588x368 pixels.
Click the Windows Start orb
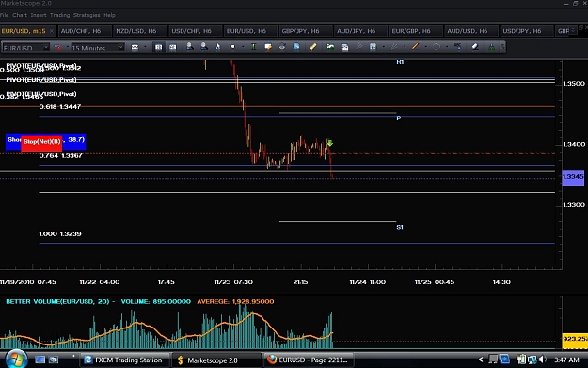(x=16, y=360)
